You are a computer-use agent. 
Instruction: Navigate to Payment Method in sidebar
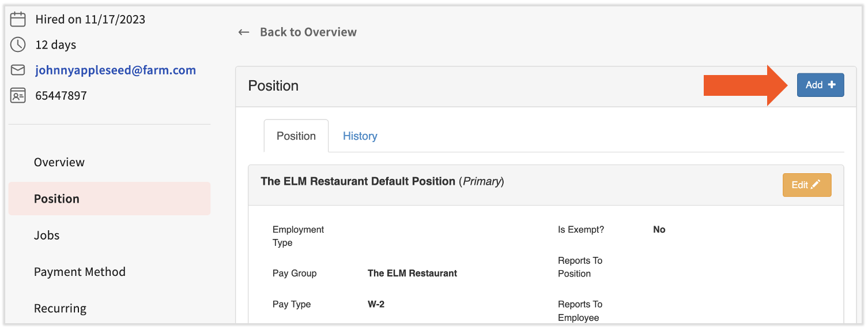tap(80, 272)
